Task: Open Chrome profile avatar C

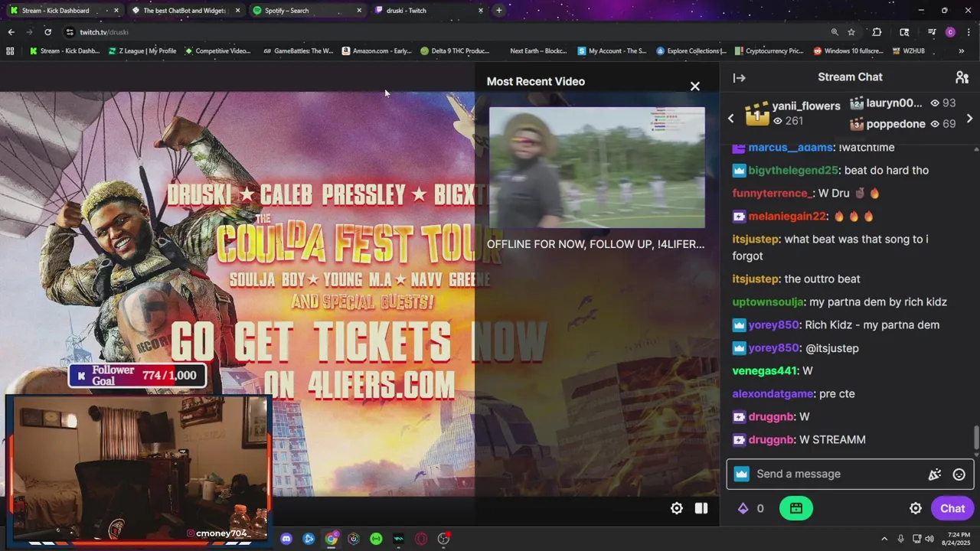Action: [950, 32]
